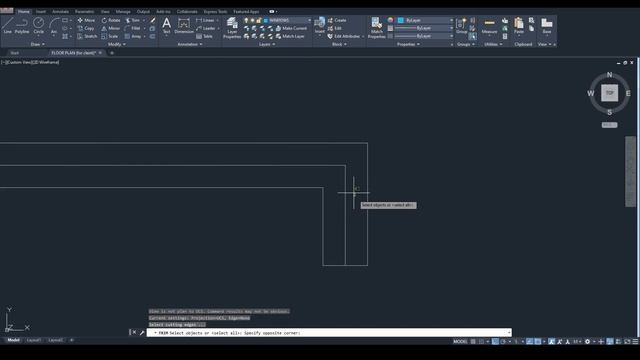
Task: Activate the Fillet command
Action: click(133, 28)
